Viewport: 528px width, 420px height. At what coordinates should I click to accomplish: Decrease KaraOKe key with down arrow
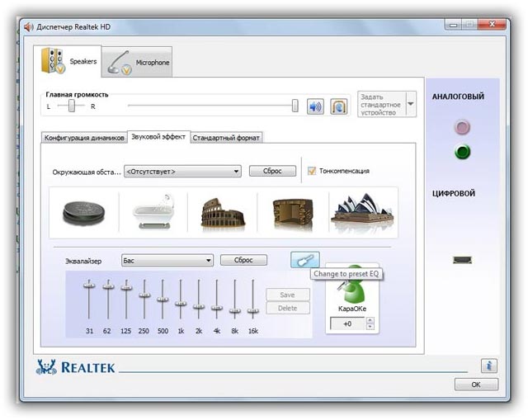click(x=370, y=327)
